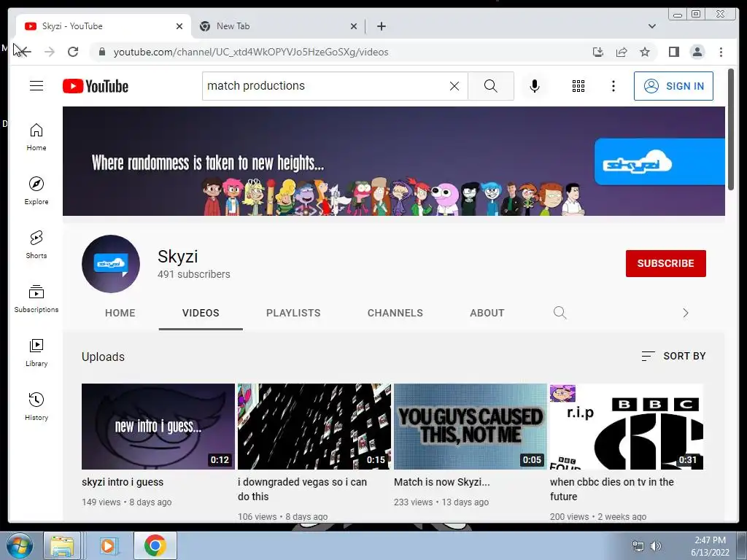Toggle Chrome side panel

(x=673, y=52)
